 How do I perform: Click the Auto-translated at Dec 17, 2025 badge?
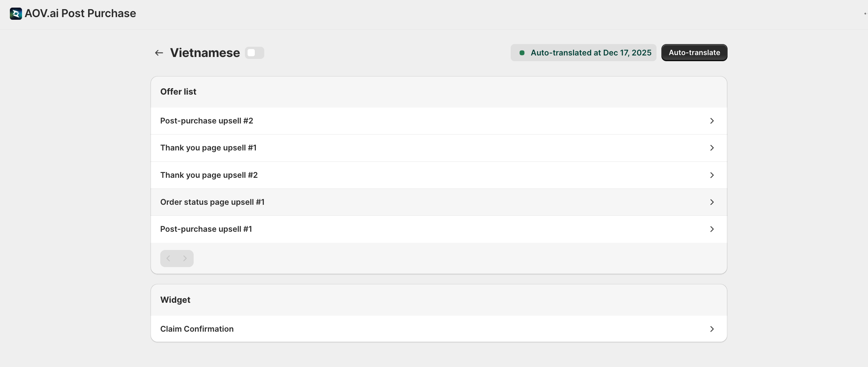tap(583, 53)
